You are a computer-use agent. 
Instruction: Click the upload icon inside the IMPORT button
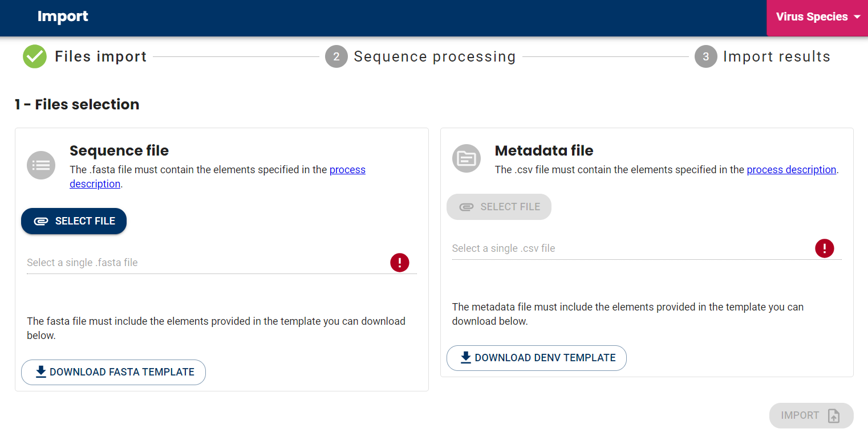835,415
